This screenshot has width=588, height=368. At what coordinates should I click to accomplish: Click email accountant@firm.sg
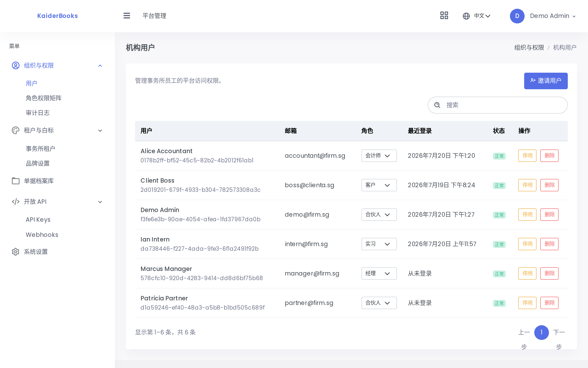[x=315, y=156]
